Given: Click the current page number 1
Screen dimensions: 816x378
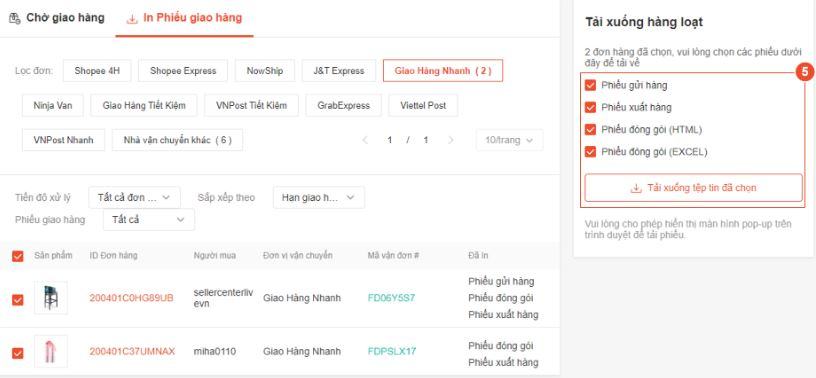Looking at the screenshot, I should [x=390, y=140].
